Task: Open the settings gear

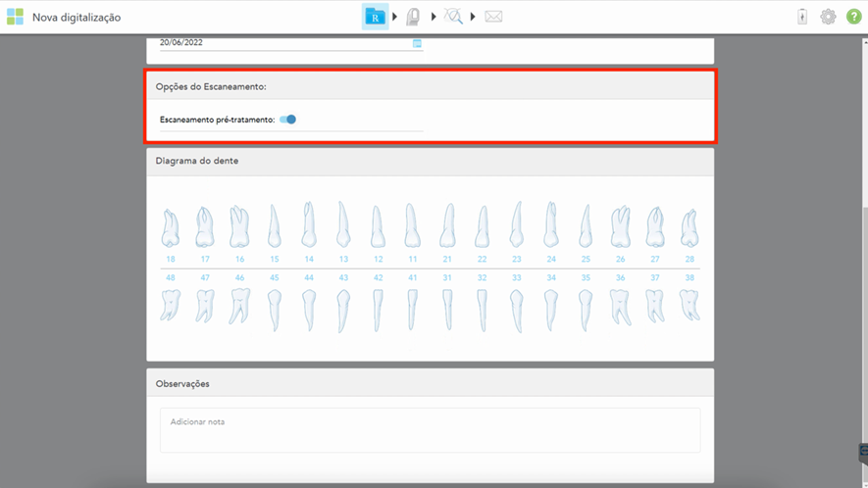Action: pos(828,17)
